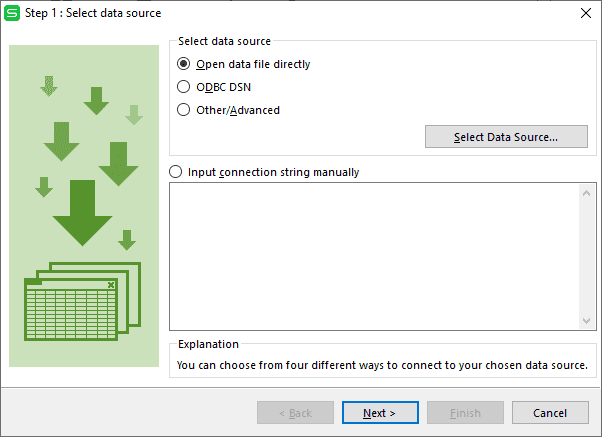The image size is (602, 437).
Task: Click the Cancel button
Action: [x=550, y=413]
